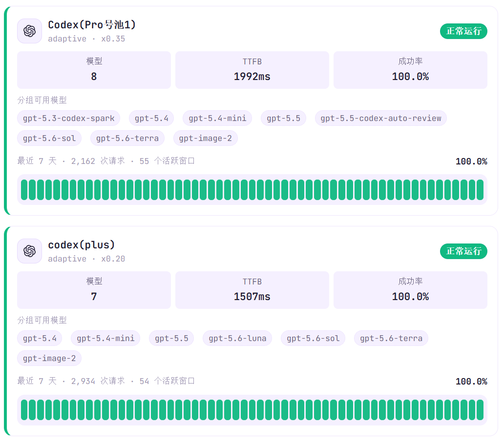Click the uptime status bar strip in Codex(Pro号池1)

click(x=252, y=190)
